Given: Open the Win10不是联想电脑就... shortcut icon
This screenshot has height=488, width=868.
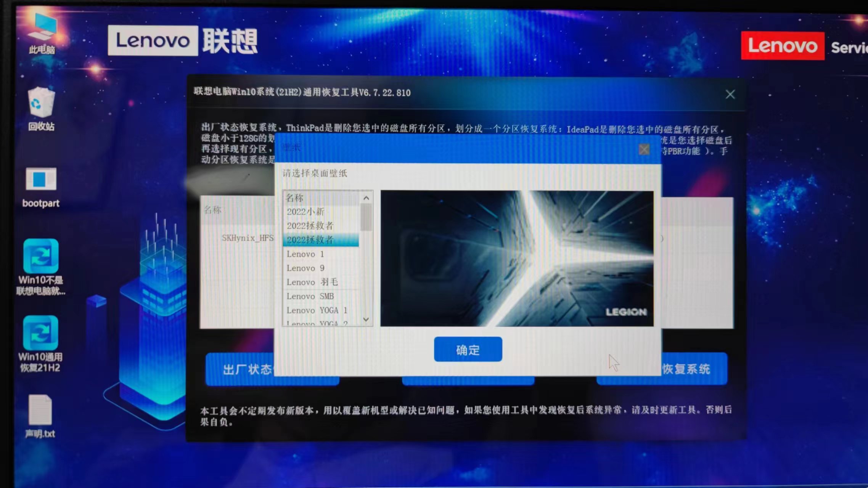Looking at the screenshot, I should click(x=41, y=267).
